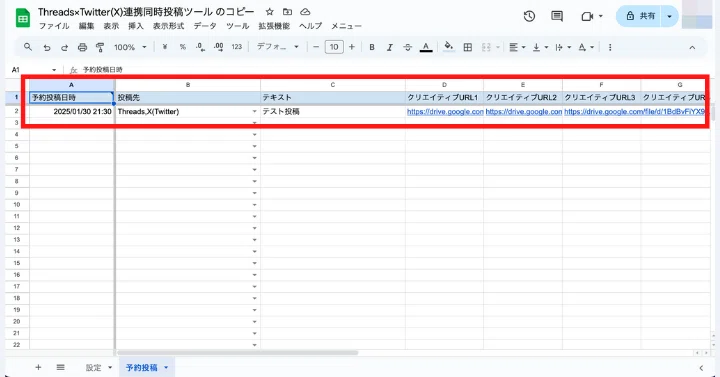This screenshot has height=377, width=720.
Task: Open the borders menu
Action: coord(467,47)
